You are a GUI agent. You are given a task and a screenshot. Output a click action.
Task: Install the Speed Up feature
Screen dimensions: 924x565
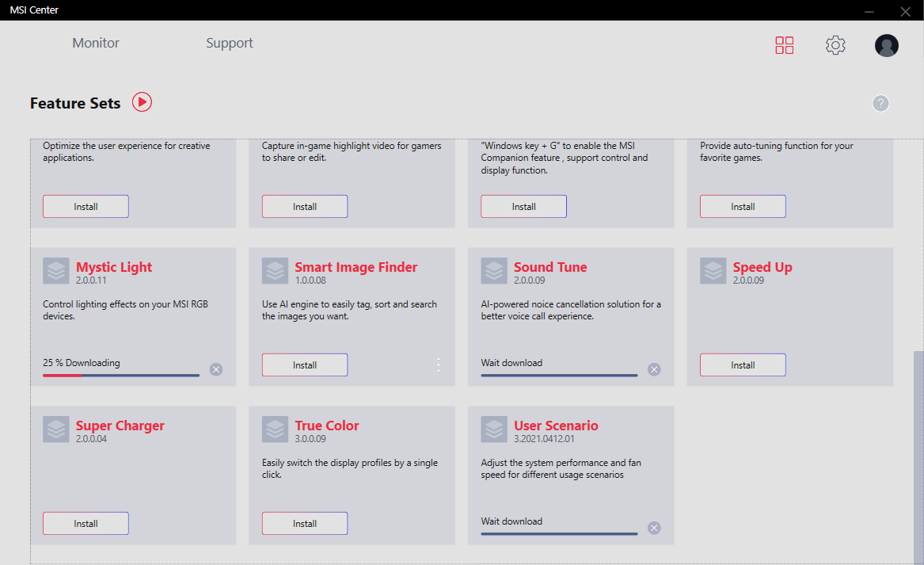[743, 365]
